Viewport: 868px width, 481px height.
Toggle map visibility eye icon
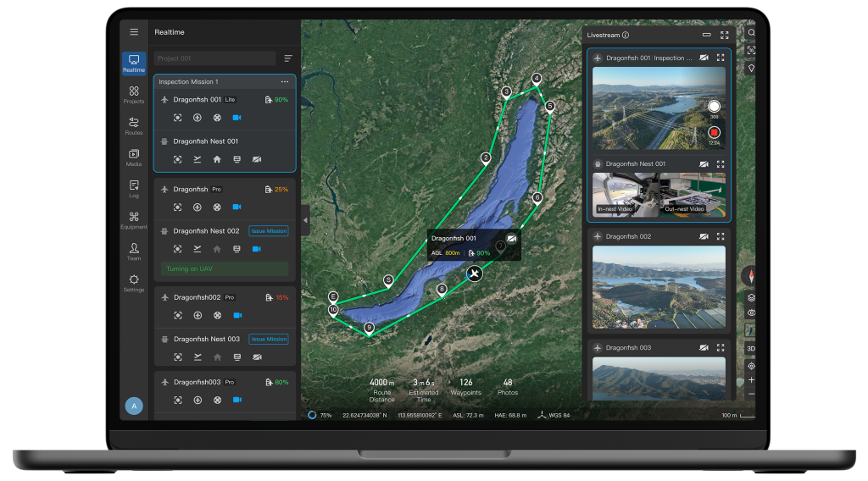click(751, 313)
